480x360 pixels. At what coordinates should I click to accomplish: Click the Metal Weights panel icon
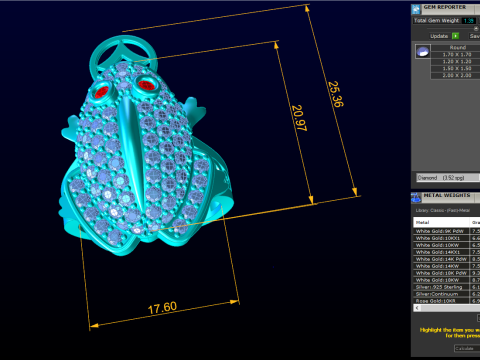pyautogui.click(x=416, y=197)
